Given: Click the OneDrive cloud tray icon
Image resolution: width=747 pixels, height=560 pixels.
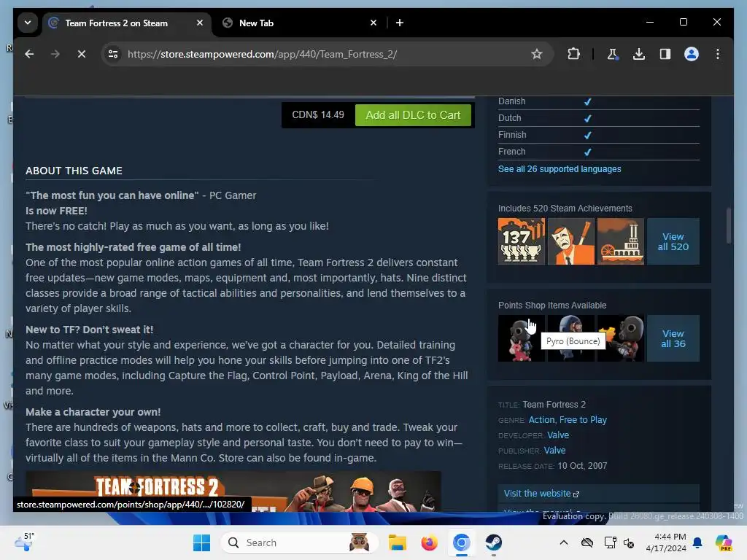Looking at the screenshot, I should [587, 542].
